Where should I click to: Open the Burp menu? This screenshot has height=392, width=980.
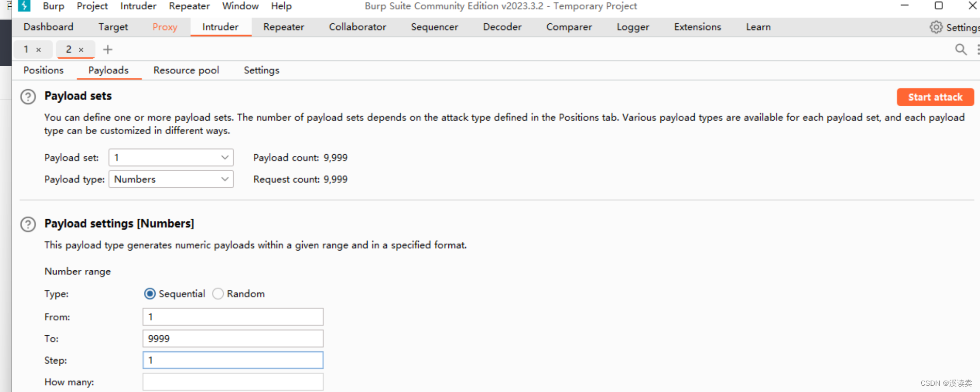point(54,6)
